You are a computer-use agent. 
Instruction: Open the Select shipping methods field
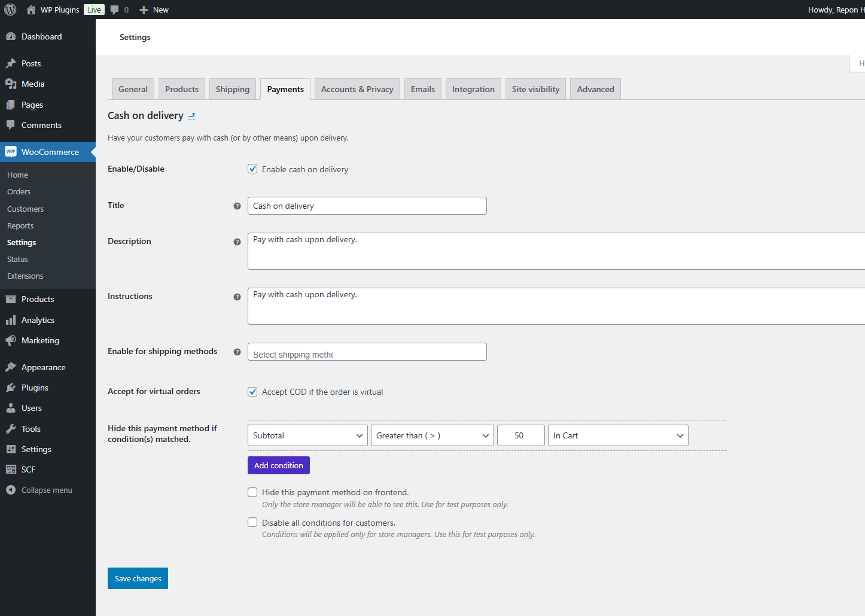pyautogui.click(x=367, y=352)
